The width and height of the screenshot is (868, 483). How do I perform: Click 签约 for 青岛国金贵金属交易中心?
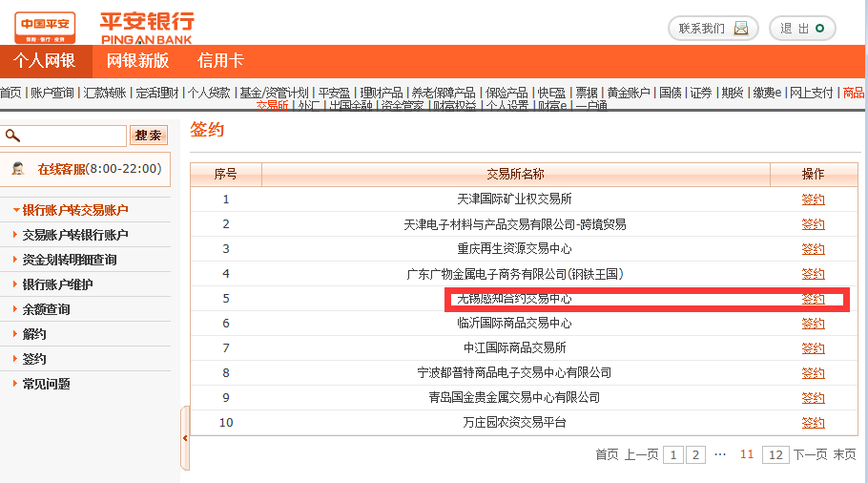click(x=814, y=398)
